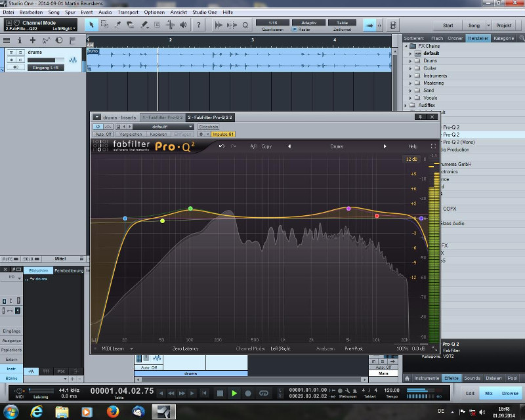525x420 pixels.
Task: Open the MIDI Learn dropdown arrow
Action: point(132,348)
